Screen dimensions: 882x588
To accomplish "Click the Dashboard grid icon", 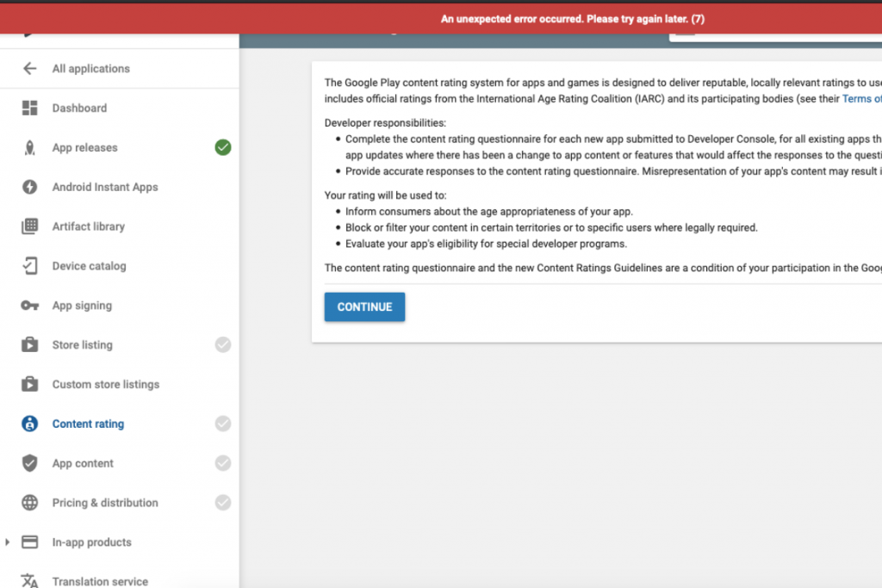I will coord(30,108).
